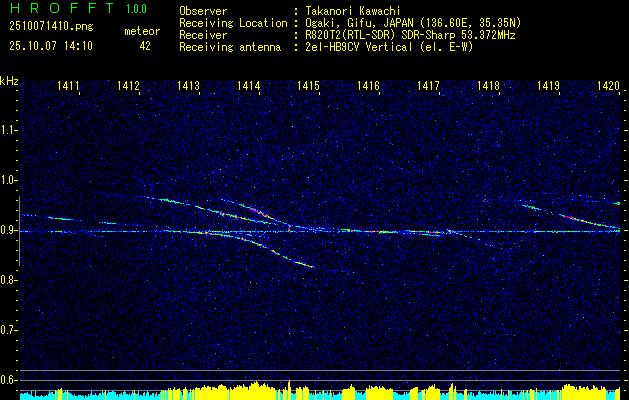Click the 1411 time marker
Viewport: 629px width, 400px height.
tap(68, 85)
